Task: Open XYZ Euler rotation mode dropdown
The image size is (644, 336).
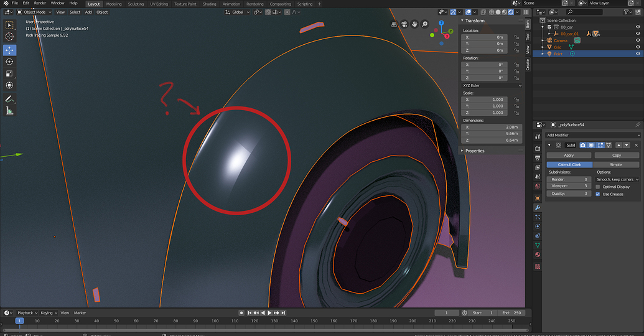Action: 492,85
